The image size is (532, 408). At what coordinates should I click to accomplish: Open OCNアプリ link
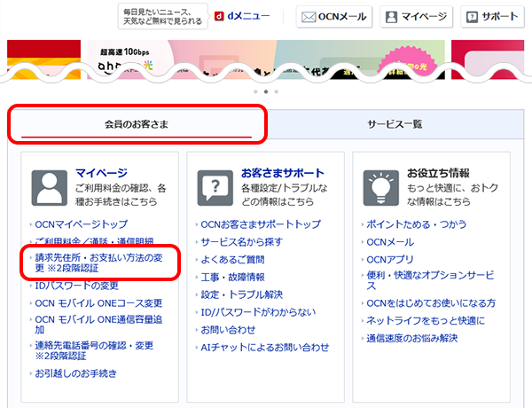pos(390,260)
